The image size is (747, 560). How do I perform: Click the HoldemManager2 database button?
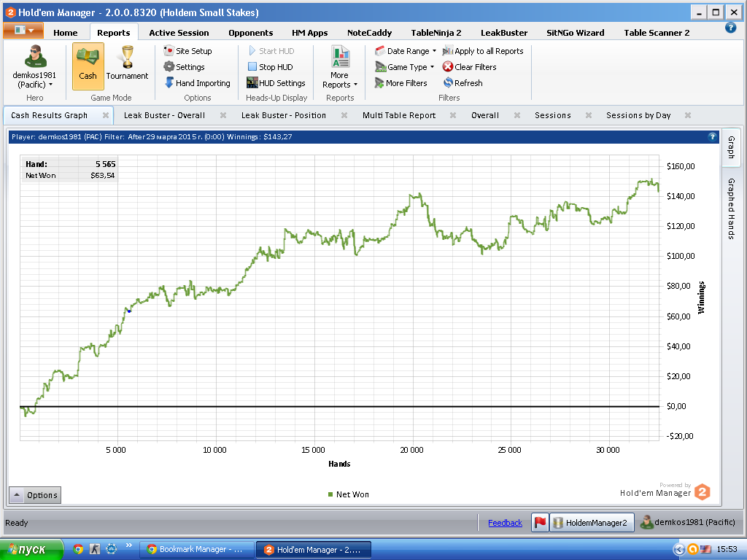(x=592, y=522)
